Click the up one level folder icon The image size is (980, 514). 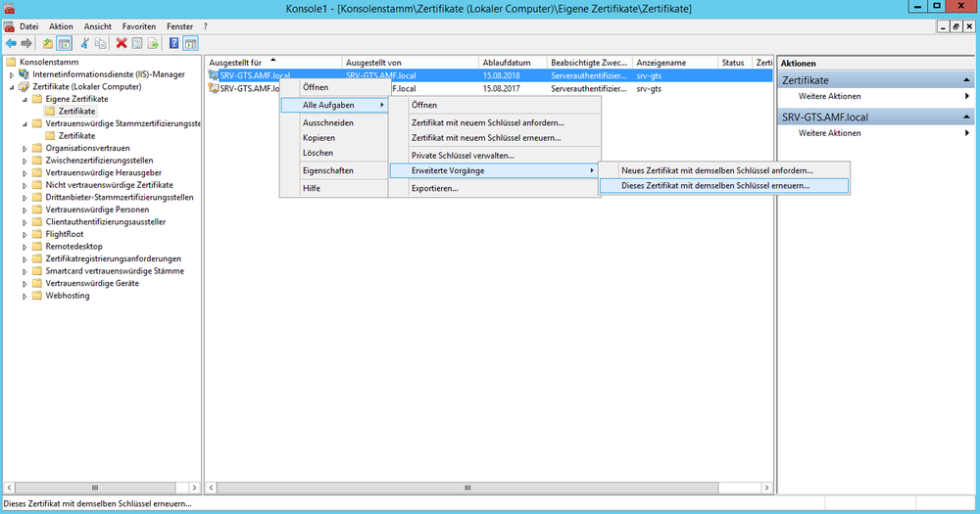click(x=48, y=43)
